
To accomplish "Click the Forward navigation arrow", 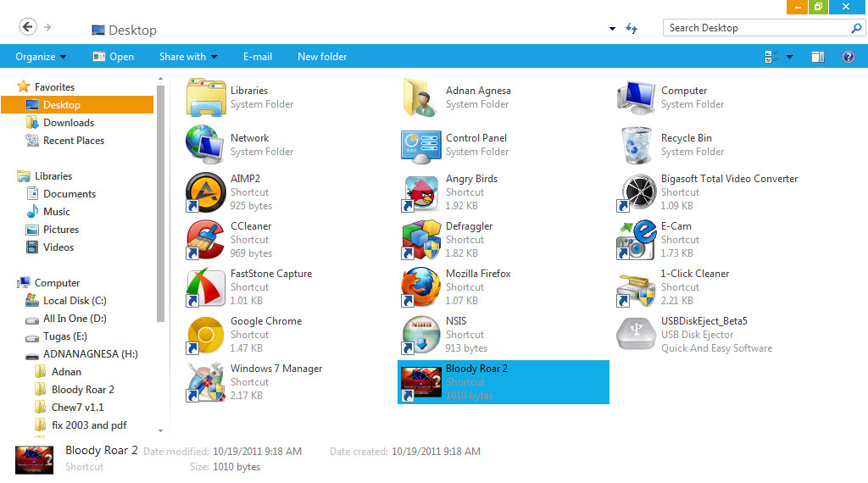I will point(47,26).
